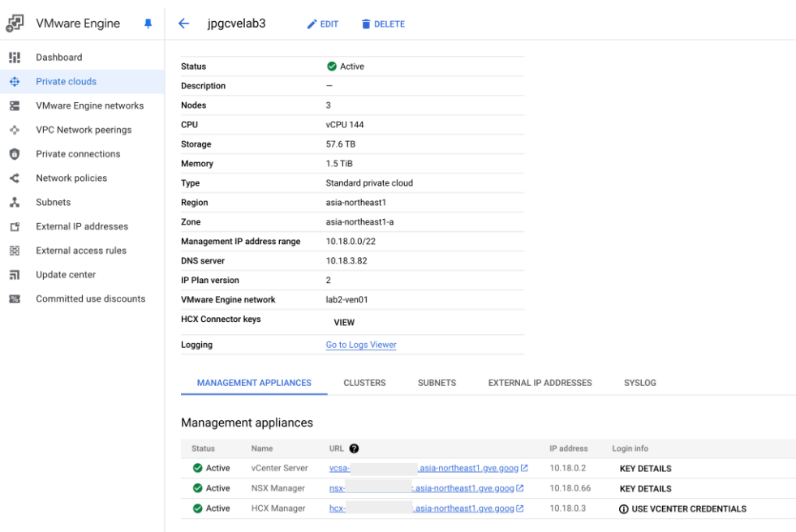796x532 pixels.
Task: Open the Clusters tab
Action: click(364, 383)
